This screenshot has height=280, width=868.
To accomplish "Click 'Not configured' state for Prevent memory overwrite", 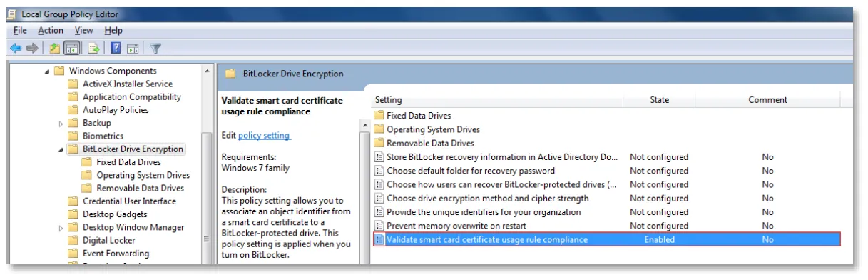I will pyautogui.click(x=659, y=226).
